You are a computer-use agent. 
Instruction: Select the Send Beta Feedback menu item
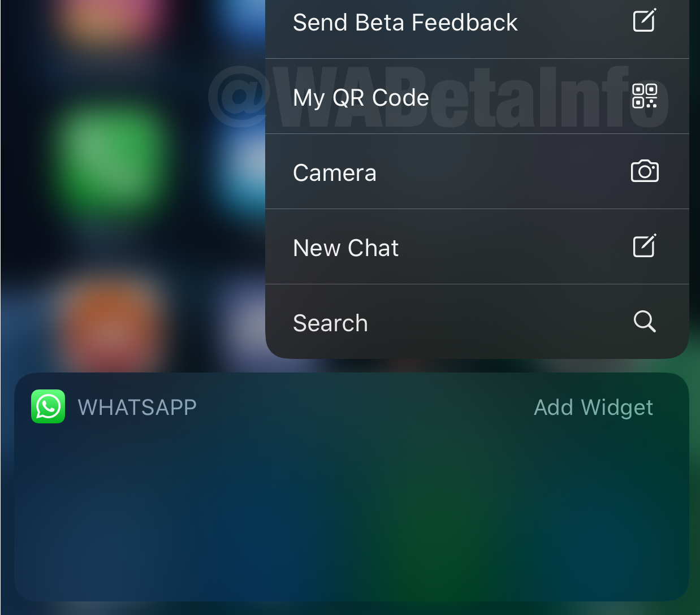click(477, 25)
